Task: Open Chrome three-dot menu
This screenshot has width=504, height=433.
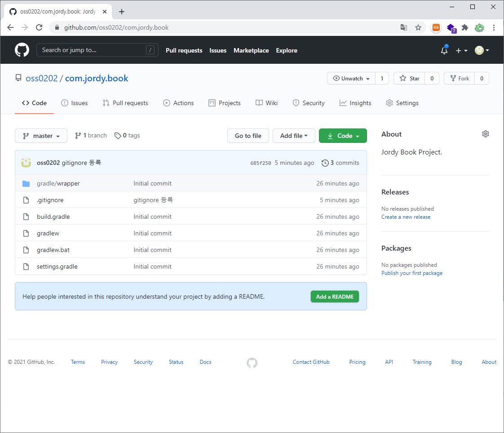Action: pos(494,28)
